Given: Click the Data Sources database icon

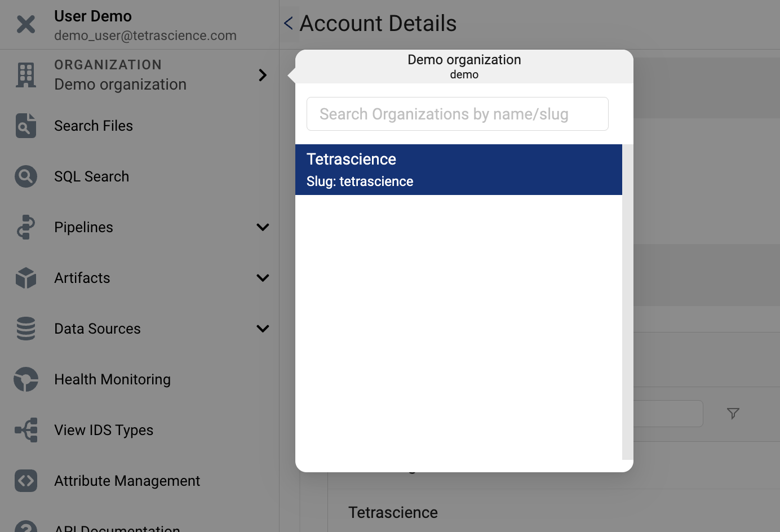Looking at the screenshot, I should (x=26, y=329).
